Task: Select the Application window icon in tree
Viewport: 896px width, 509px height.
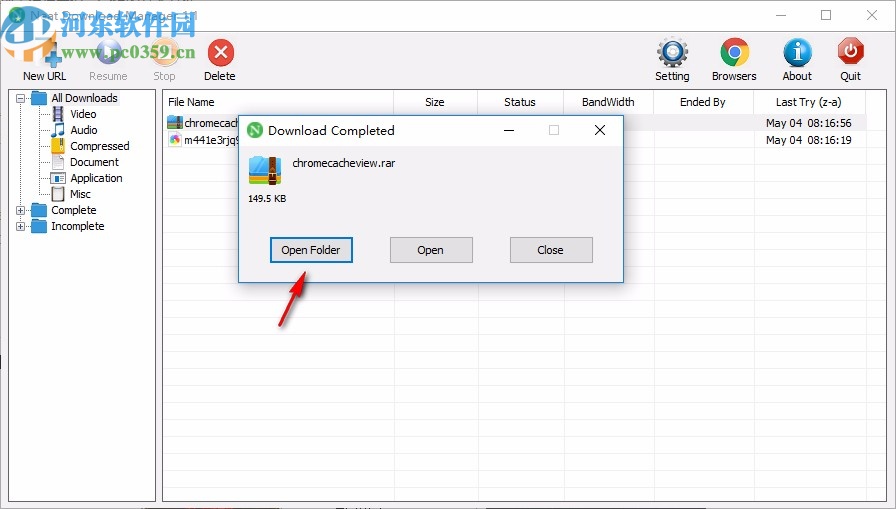Action: (x=58, y=178)
